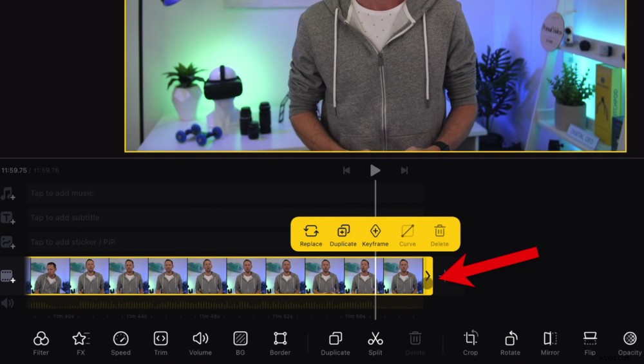
Task: Skip to previous clip
Action: point(346,170)
